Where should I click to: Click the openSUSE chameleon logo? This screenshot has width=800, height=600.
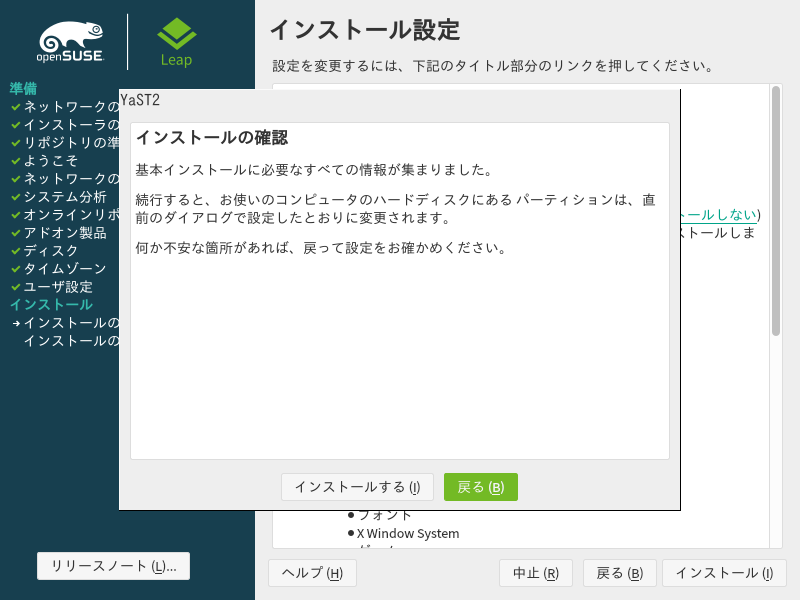click(x=71, y=42)
